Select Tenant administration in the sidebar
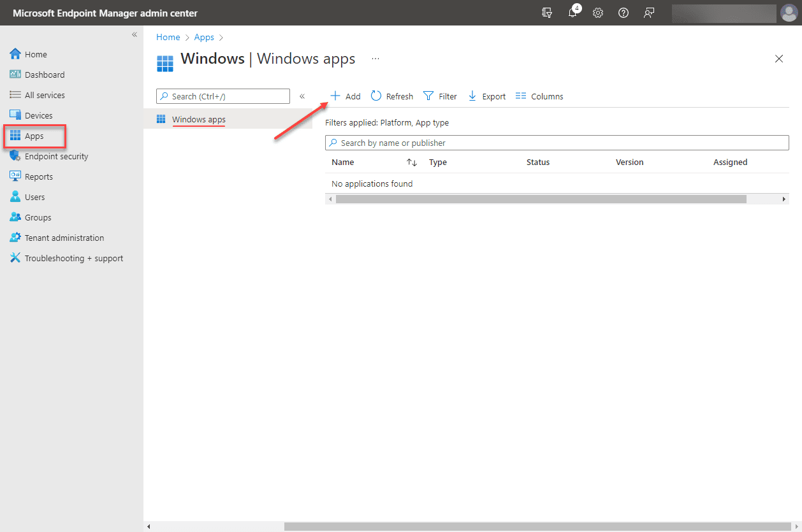 [x=64, y=238]
